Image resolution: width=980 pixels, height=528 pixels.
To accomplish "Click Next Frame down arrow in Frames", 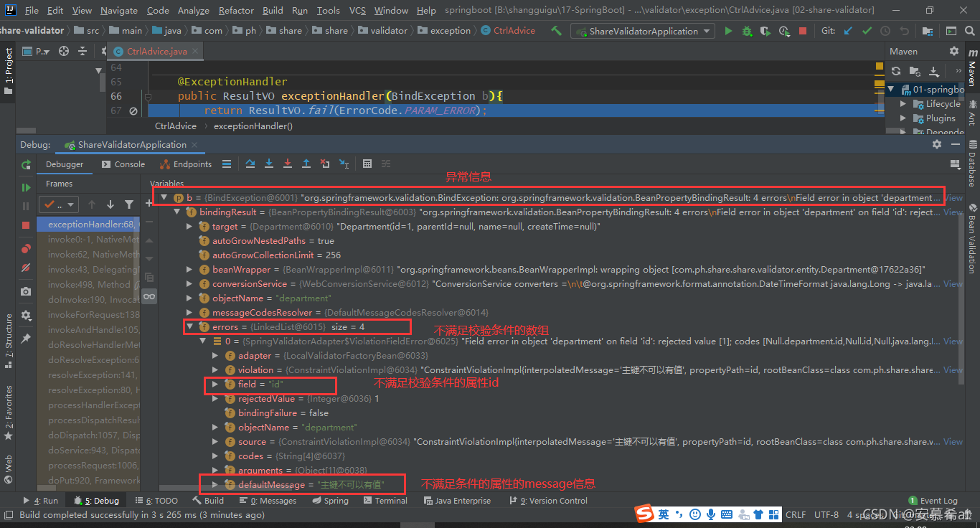I will 110,204.
